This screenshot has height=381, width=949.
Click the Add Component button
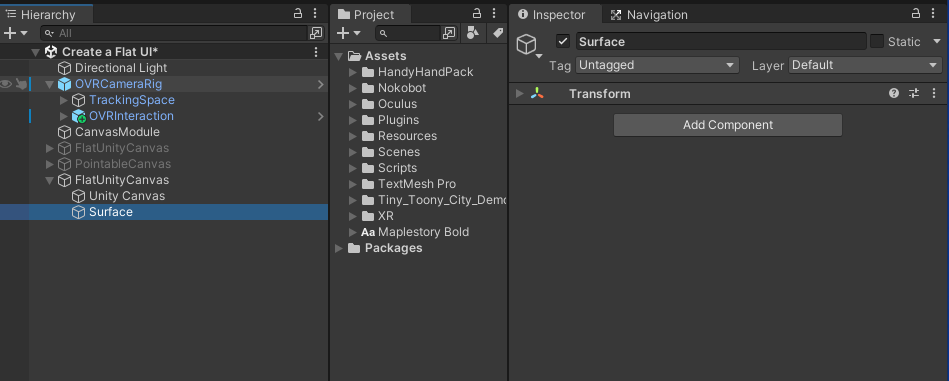click(727, 125)
